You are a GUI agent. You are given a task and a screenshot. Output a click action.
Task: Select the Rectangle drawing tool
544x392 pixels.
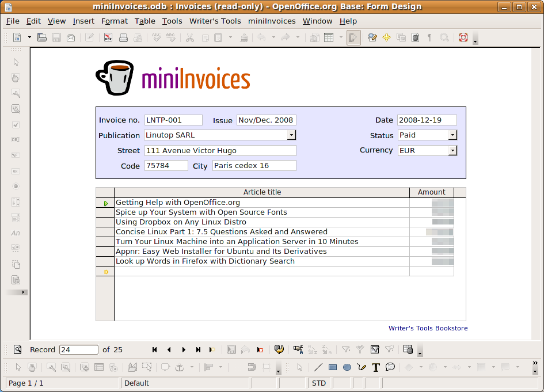click(332, 367)
